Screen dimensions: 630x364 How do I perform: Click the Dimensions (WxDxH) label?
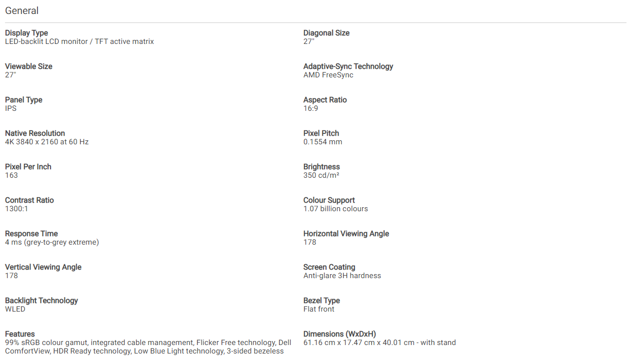pos(339,334)
